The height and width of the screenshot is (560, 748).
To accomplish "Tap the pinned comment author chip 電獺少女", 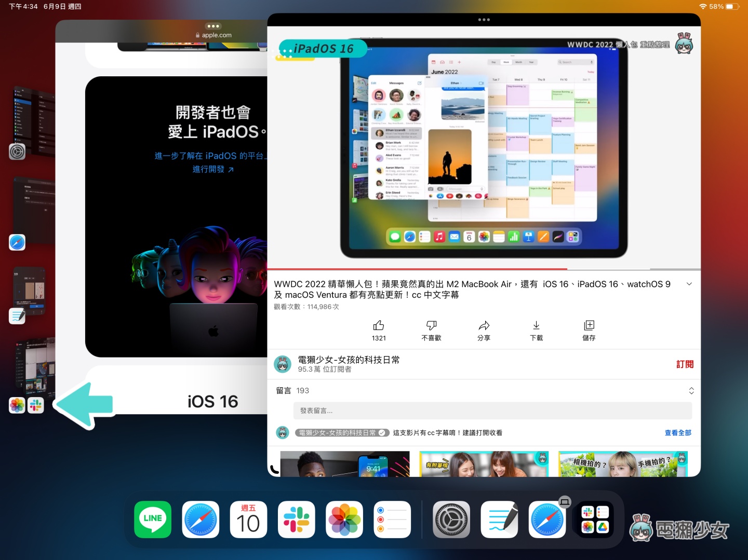I will pos(342,433).
